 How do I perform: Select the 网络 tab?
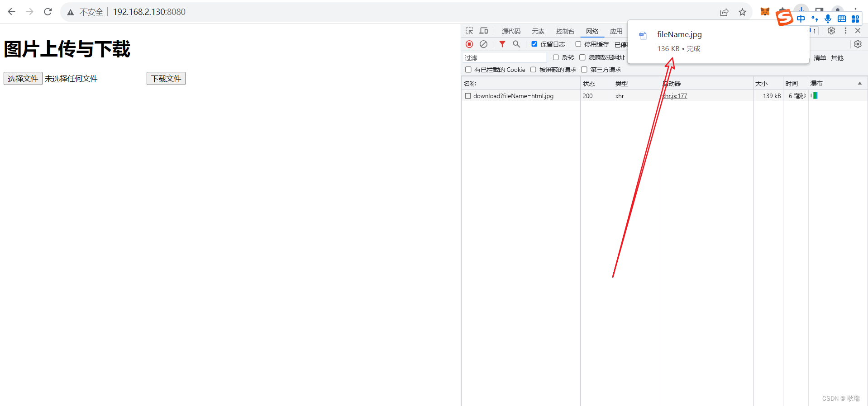(592, 31)
